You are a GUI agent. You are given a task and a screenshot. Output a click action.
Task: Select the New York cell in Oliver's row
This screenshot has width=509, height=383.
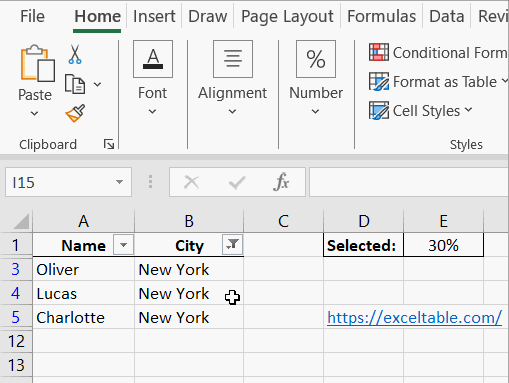[x=189, y=269]
